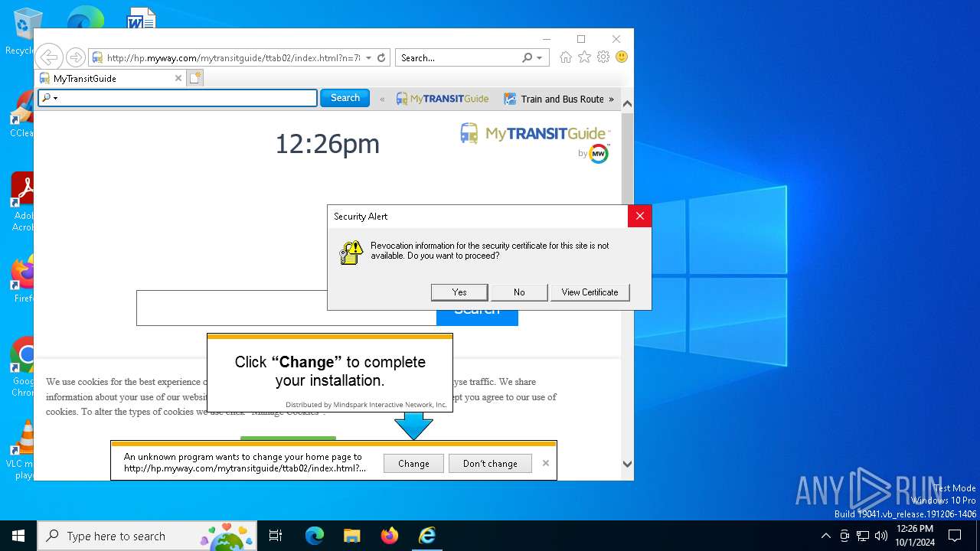Click the taskbar search box

point(148,536)
